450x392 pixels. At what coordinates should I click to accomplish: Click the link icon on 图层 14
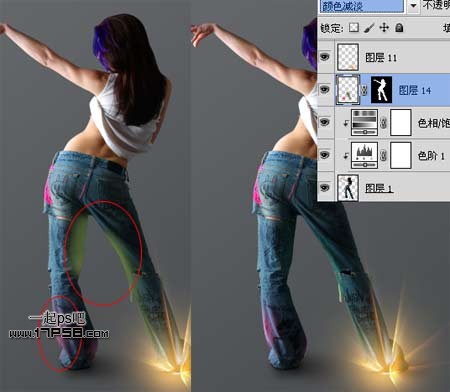point(365,90)
